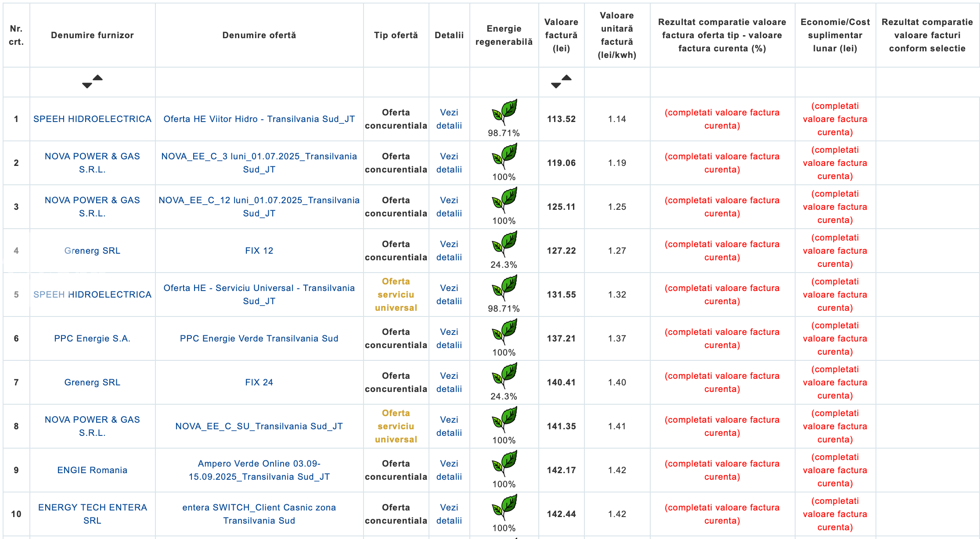Open PPC Energie S.A. supplier link

92,338
